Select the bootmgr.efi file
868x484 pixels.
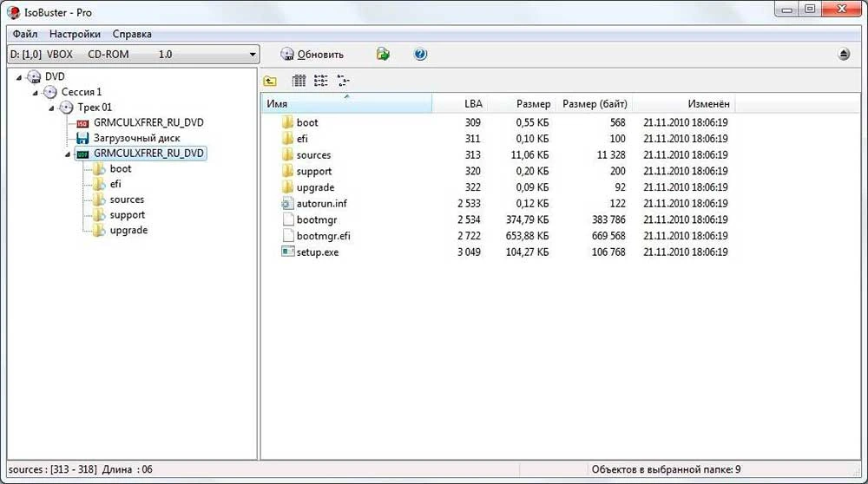pos(323,236)
